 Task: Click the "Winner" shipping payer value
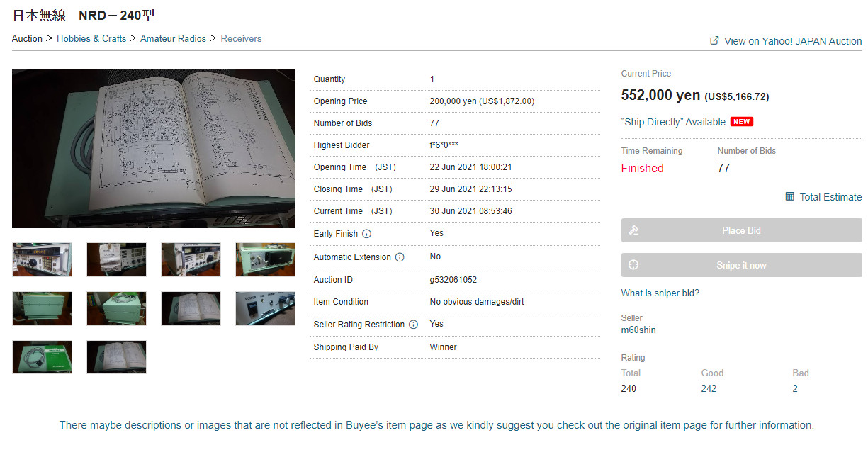click(444, 347)
